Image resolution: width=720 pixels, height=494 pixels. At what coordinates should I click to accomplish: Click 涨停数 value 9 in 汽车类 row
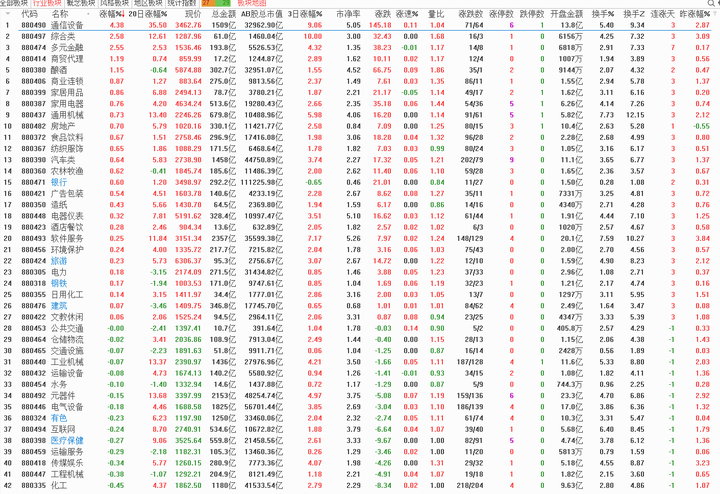point(512,160)
